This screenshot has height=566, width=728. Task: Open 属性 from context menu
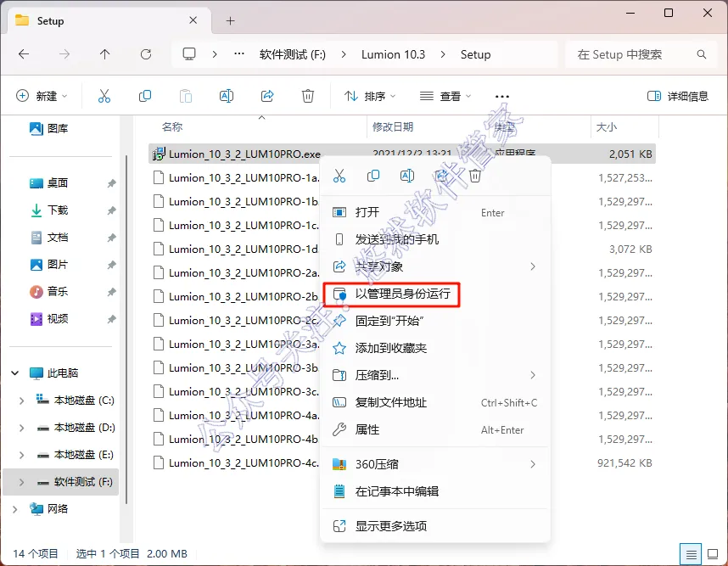point(435,430)
